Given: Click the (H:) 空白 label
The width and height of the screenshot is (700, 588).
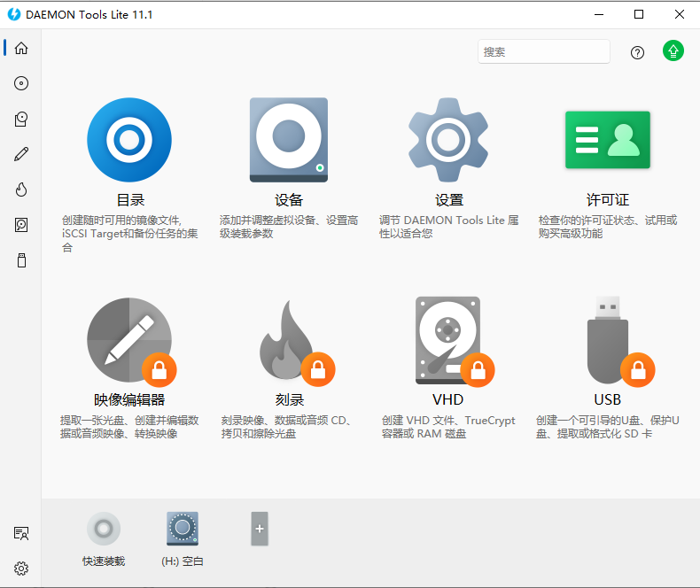Looking at the screenshot, I should (x=183, y=561).
